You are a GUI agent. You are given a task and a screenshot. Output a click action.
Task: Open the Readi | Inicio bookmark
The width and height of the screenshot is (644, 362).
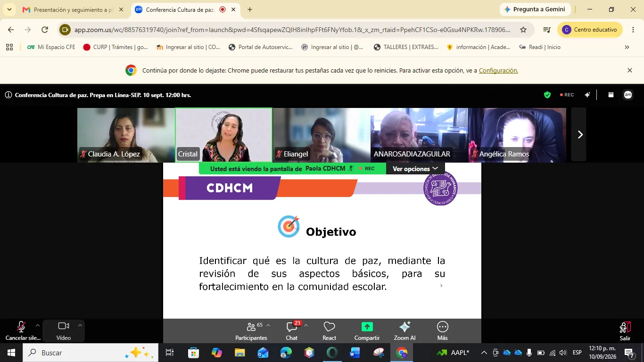pos(540,47)
